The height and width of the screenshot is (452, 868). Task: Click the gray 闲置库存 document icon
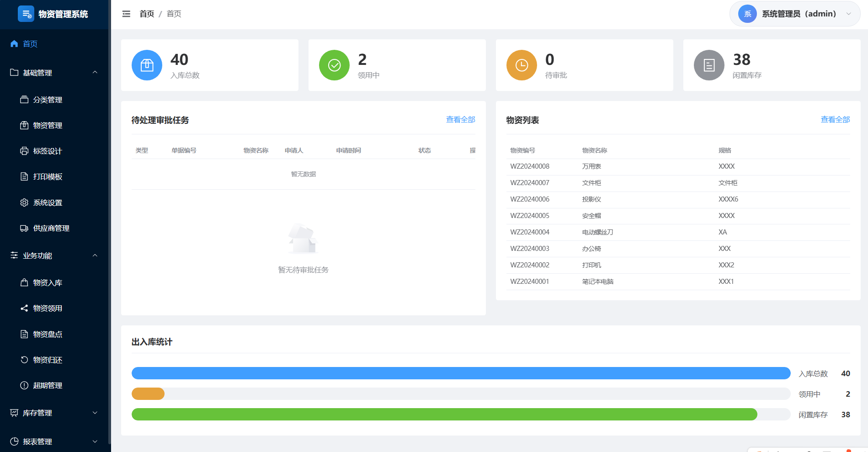pos(709,65)
